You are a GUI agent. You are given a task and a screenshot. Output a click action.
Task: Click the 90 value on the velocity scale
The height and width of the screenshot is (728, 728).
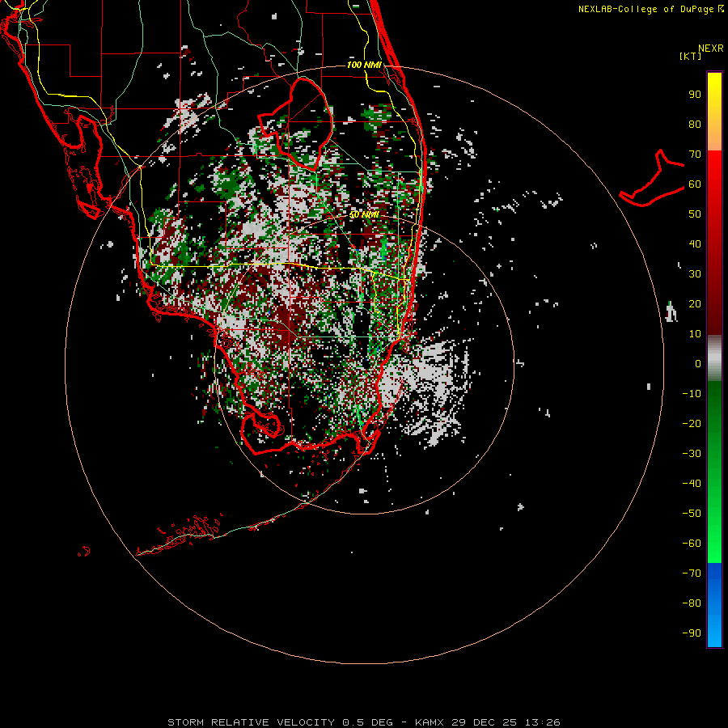(695, 95)
